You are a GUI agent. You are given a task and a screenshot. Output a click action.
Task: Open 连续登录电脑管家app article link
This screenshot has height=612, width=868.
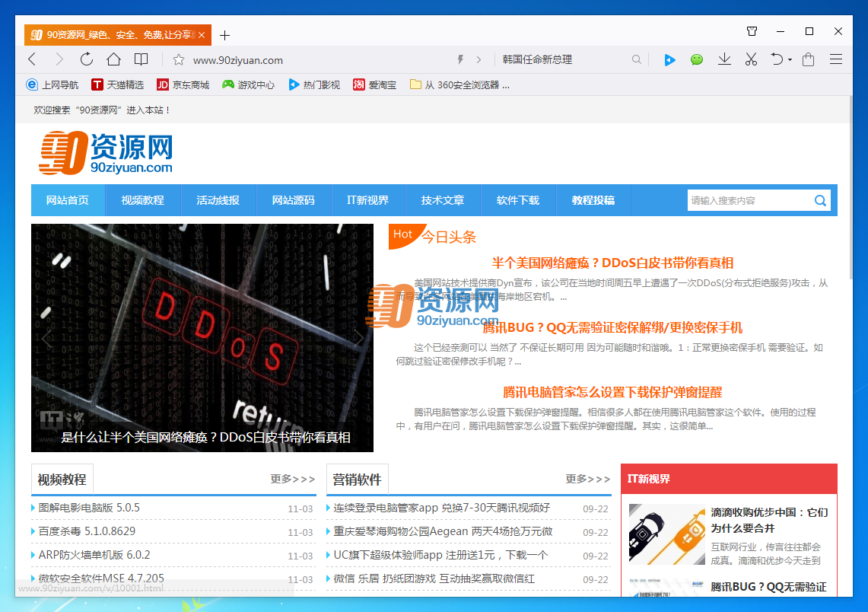pyautogui.click(x=442, y=508)
